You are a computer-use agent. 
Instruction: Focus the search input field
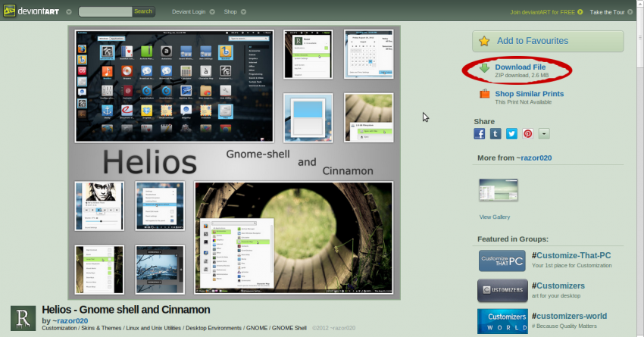105,11
